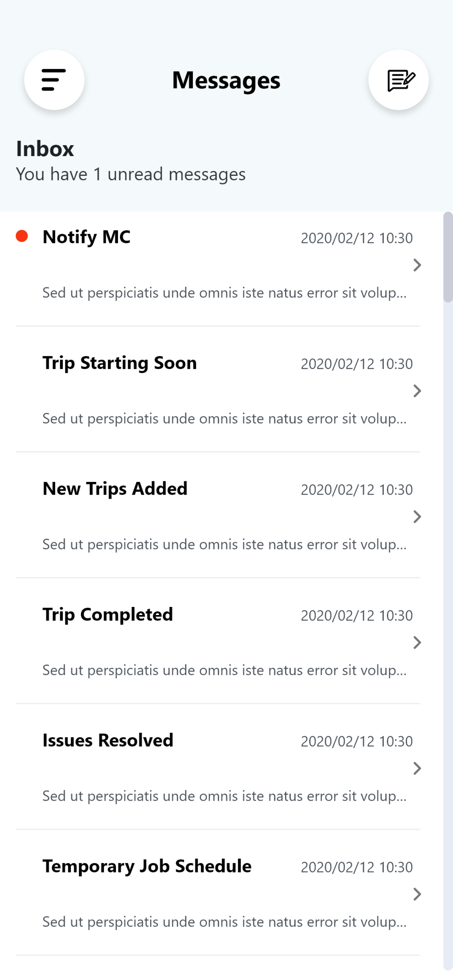Click the Issues Resolved preview text

(225, 796)
